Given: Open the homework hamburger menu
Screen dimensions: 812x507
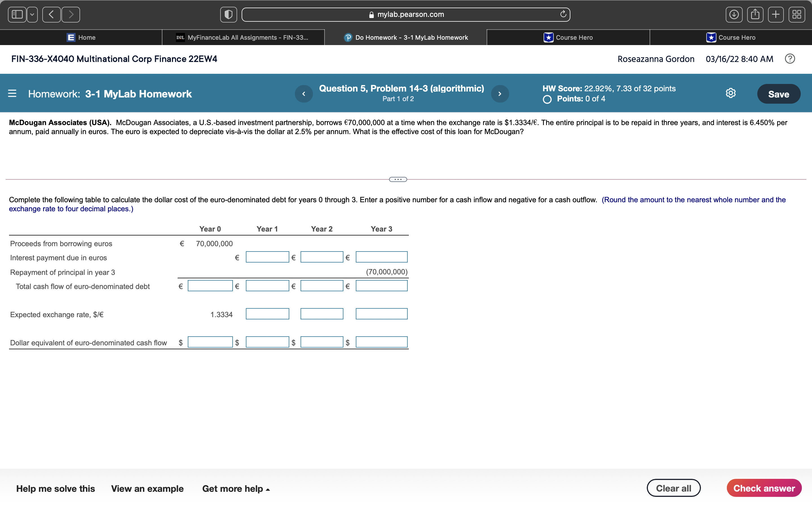Looking at the screenshot, I should pyautogui.click(x=12, y=94).
